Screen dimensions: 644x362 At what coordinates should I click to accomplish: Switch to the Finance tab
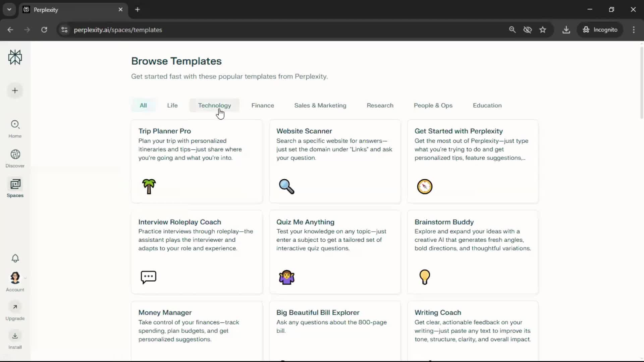pos(263,105)
